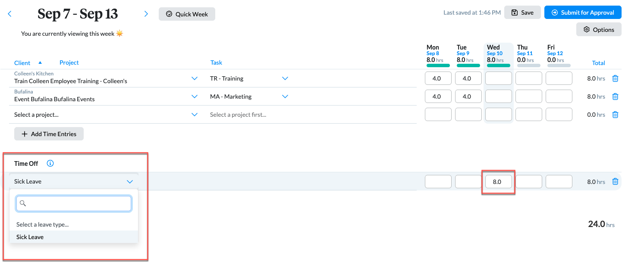Expand MA - Marketing task dropdown
644x277 pixels.
[285, 96]
